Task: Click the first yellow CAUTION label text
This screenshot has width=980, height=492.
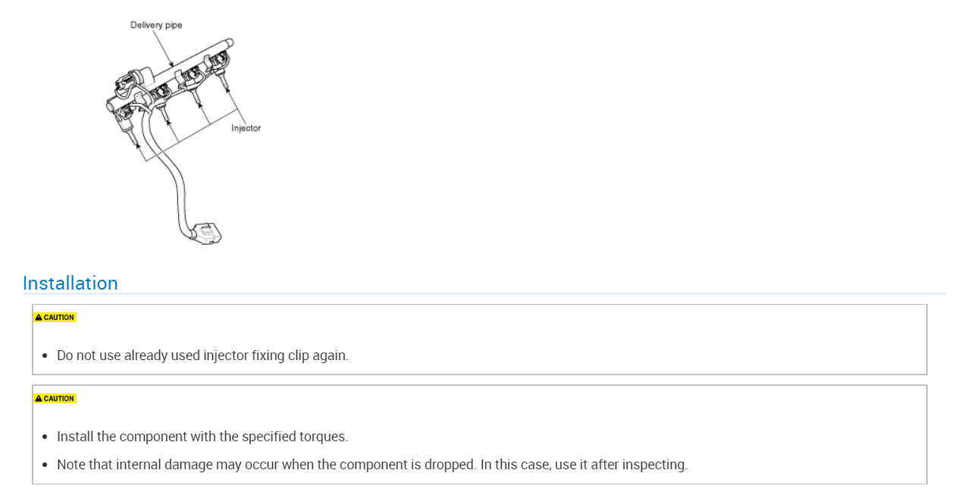Action: tap(58, 318)
